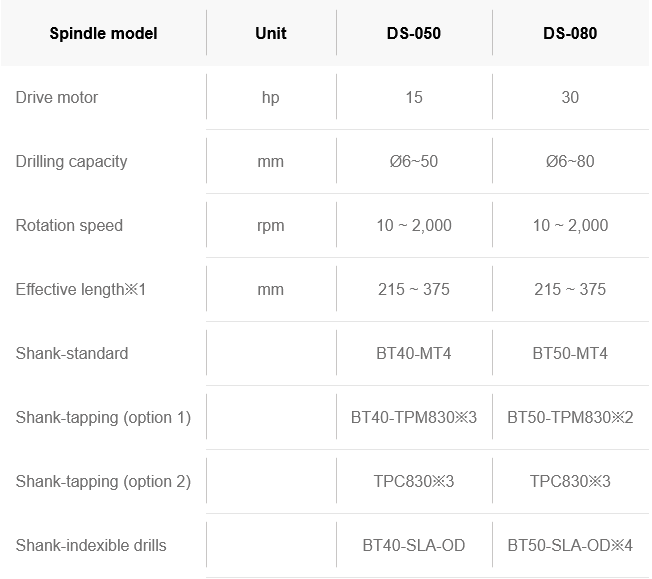Select the Drilling capacity row label

point(72,162)
